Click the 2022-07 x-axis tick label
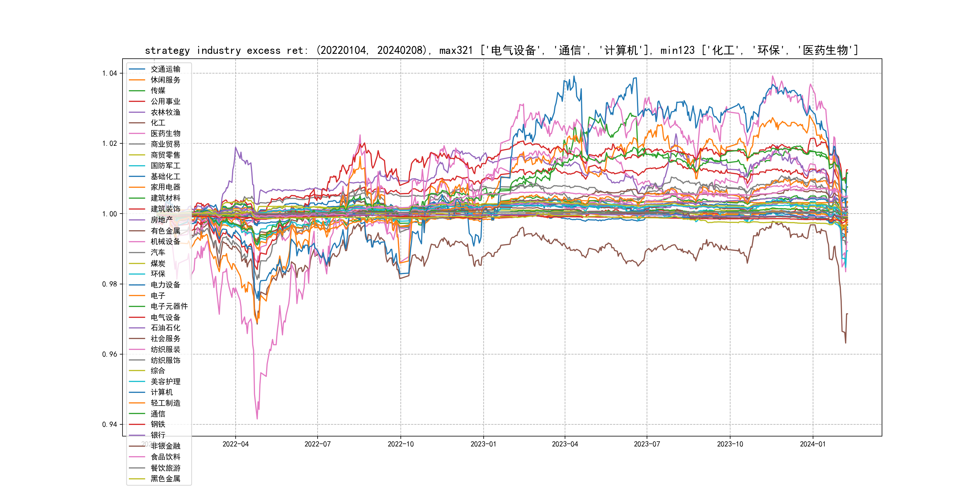Image resolution: width=980 pixels, height=490 pixels. tap(317, 444)
